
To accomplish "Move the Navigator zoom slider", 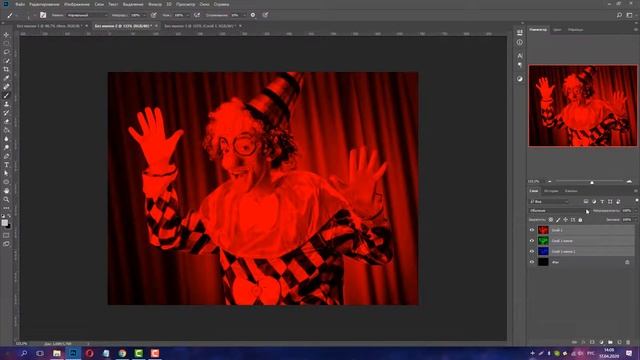I will tap(592, 182).
